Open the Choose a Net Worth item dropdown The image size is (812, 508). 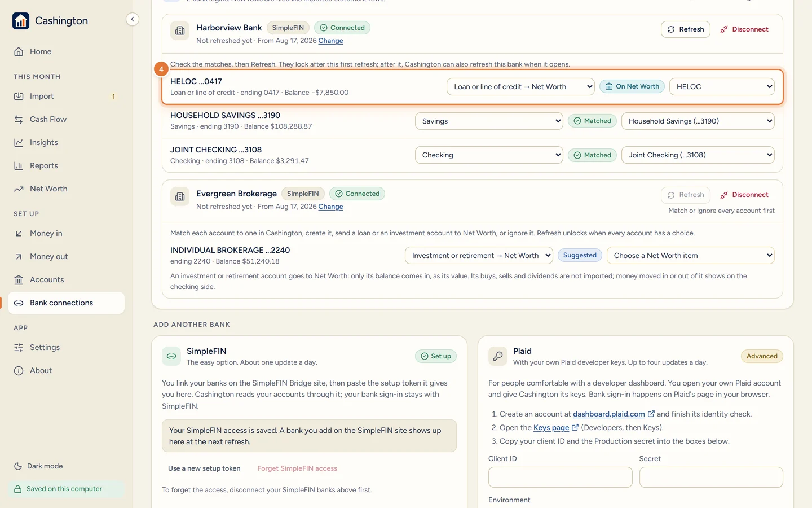691,256
